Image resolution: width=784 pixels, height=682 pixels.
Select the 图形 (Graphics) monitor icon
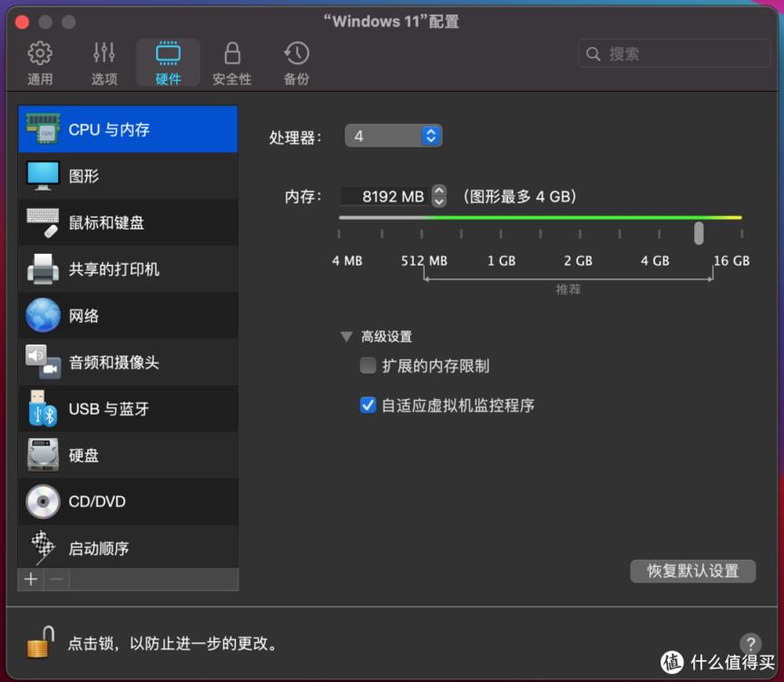tap(43, 176)
